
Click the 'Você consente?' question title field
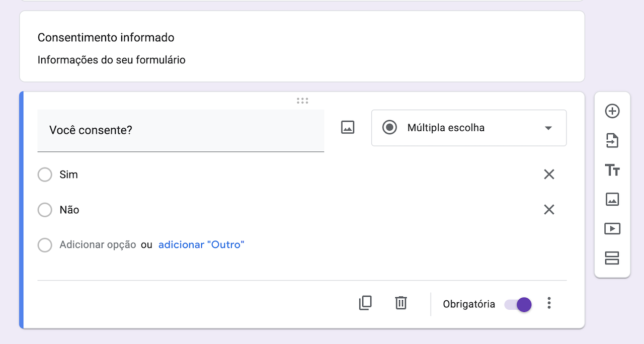[x=181, y=130]
